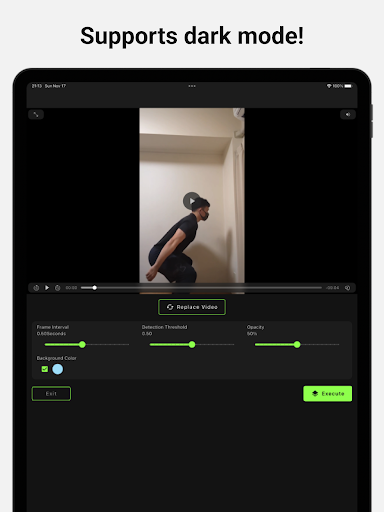Click the Wi-Fi status icon
384x512 pixels.
tap(329, 86)
